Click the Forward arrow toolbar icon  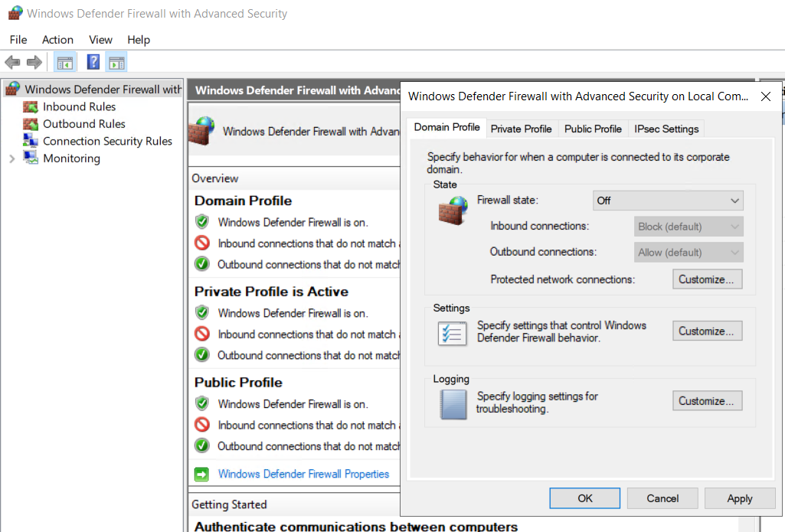(34, 63)
